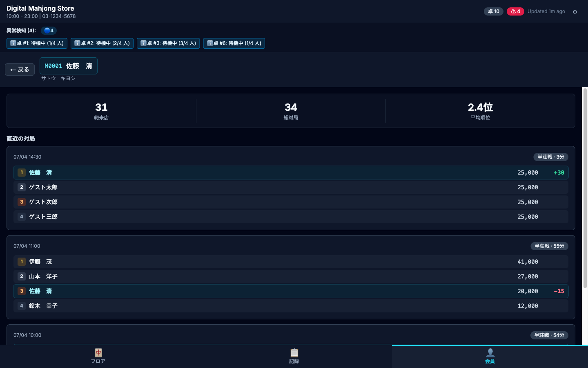Image resolution: width=588 pixels, height=368 pixels.
Task: Click the info icon on 卓 #1 alert
Action: click(13, 43)
